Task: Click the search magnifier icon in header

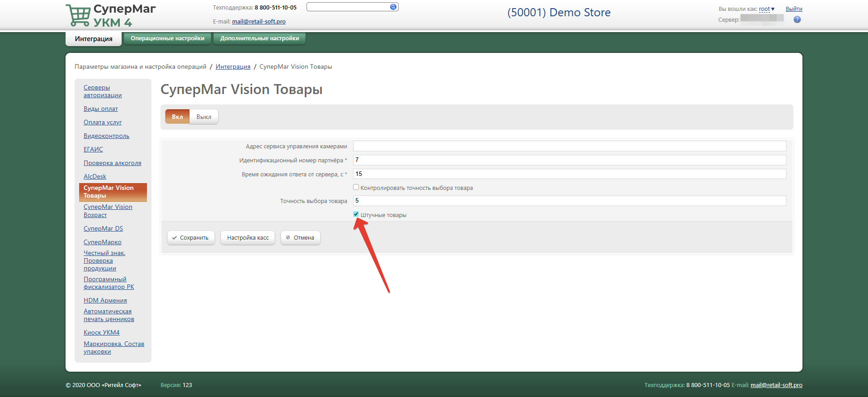Action: [x=393, y=7]
